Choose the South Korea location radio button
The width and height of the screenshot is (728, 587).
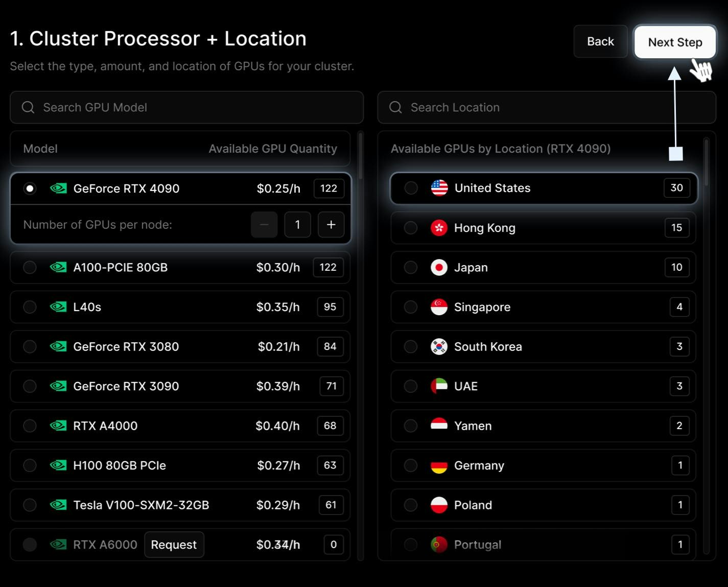[x=411, y=346]
